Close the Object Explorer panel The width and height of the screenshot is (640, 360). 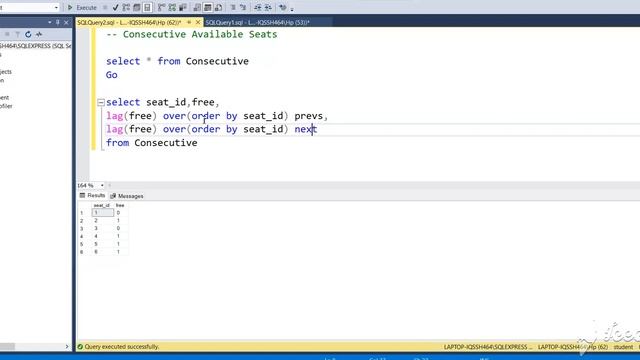tap(66, 22)
